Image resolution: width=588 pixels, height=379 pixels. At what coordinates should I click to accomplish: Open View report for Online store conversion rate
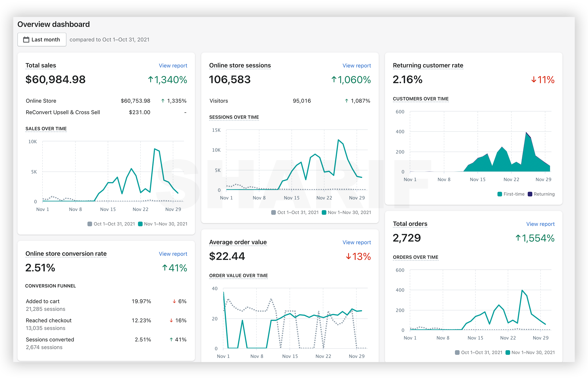[173, 254]
